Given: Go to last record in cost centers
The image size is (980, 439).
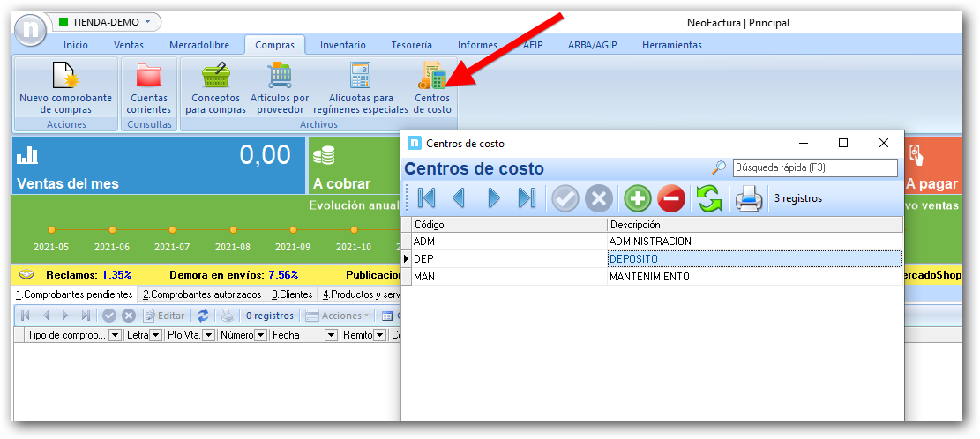Looking at the screenshot, I should [x=527, y=198].
